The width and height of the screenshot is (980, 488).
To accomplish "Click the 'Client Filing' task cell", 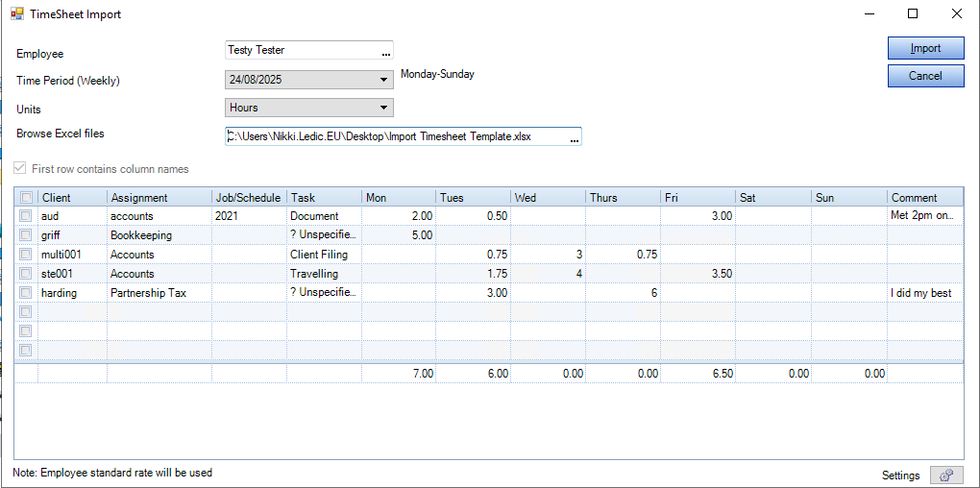I will point(325,255).
